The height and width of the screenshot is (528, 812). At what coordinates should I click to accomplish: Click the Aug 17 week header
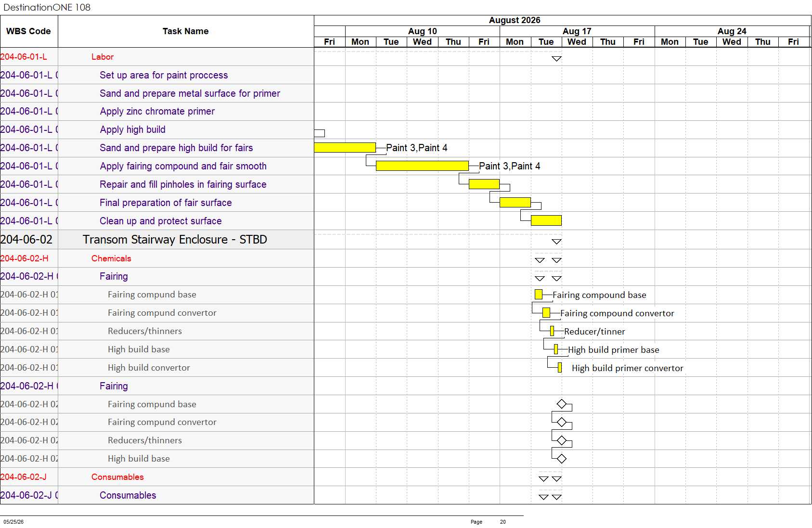pyautogui.click(x=577, y=31)
